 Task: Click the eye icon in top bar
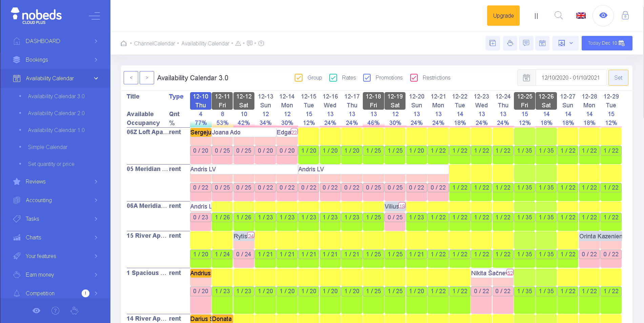(x=603, y=16)
